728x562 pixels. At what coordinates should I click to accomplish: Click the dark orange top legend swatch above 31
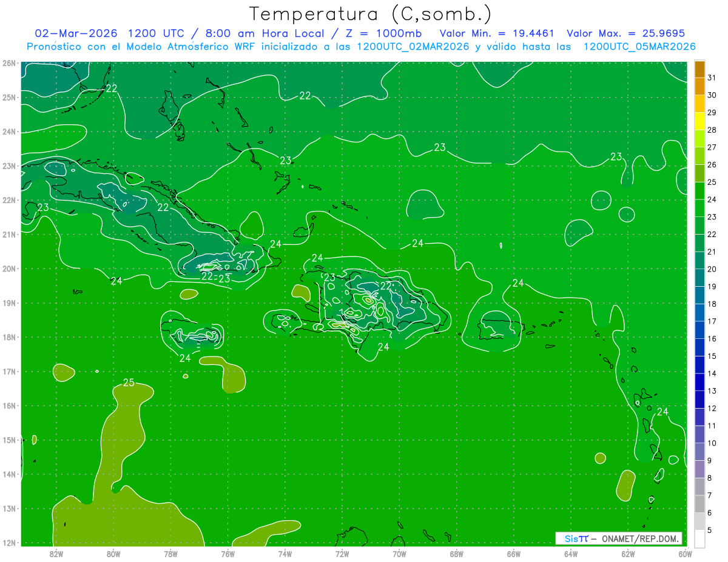699,69
